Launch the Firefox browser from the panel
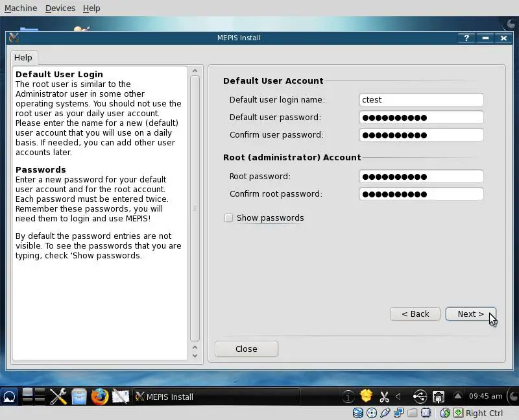This screenshot has height=420, width=519. (100, 397)
